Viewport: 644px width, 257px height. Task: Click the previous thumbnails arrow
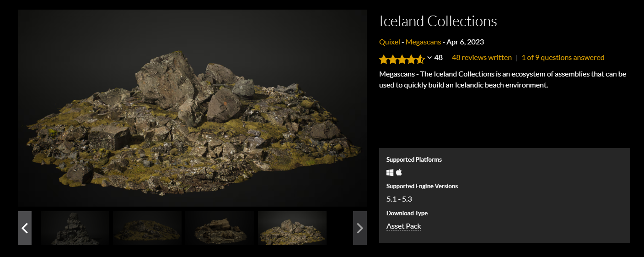pos(25,228)
